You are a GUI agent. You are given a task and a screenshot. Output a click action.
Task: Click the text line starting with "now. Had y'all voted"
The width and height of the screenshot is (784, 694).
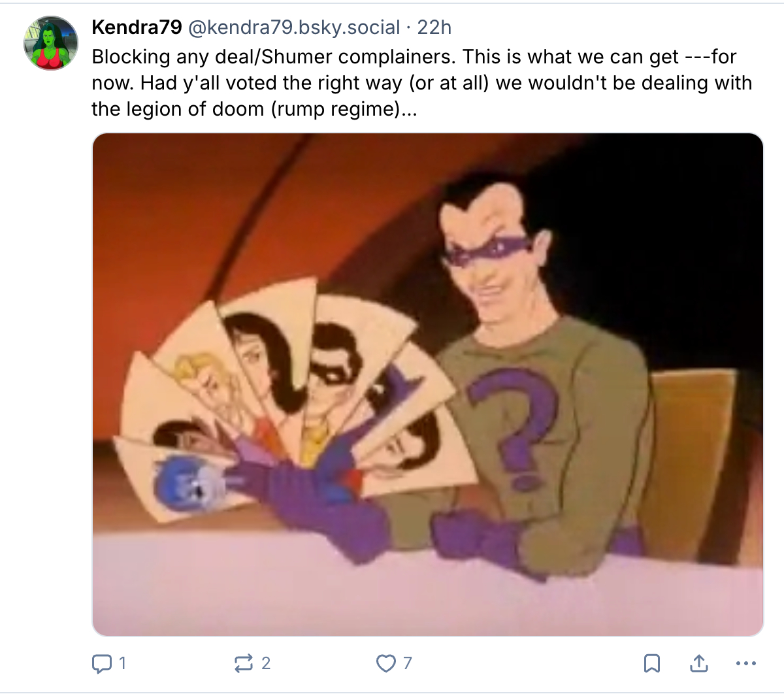coord(422,83)
